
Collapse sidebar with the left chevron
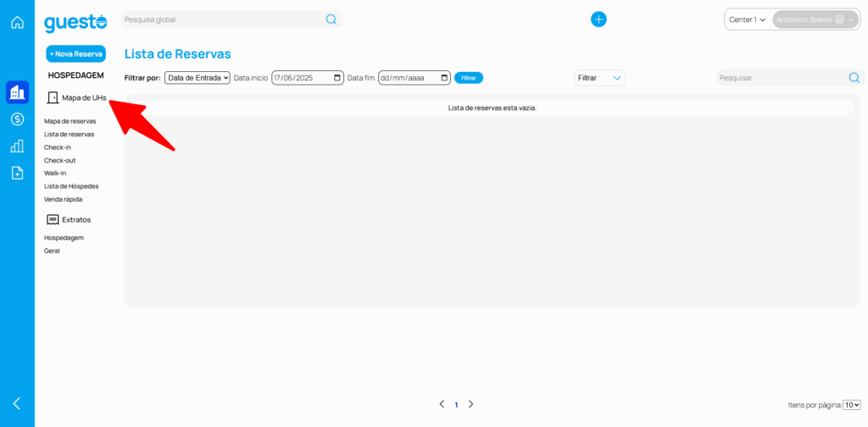pyautogui.click(x=17, y=403)
